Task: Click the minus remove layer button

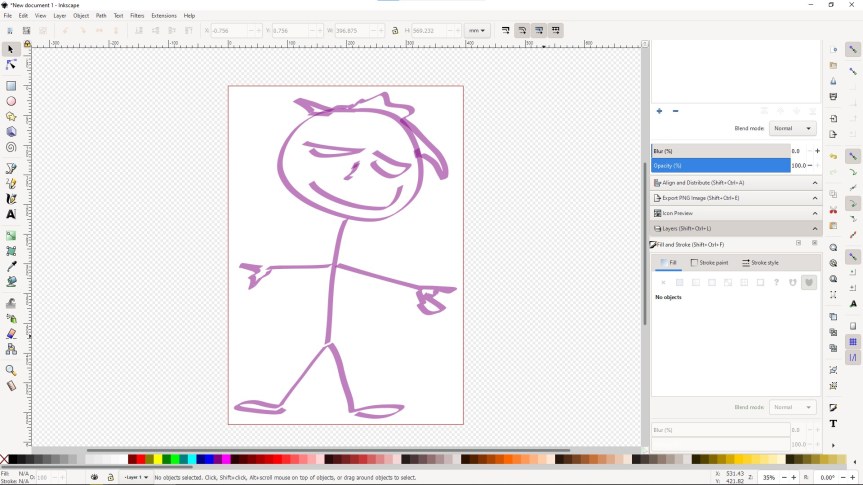Action: pos(675,111)
